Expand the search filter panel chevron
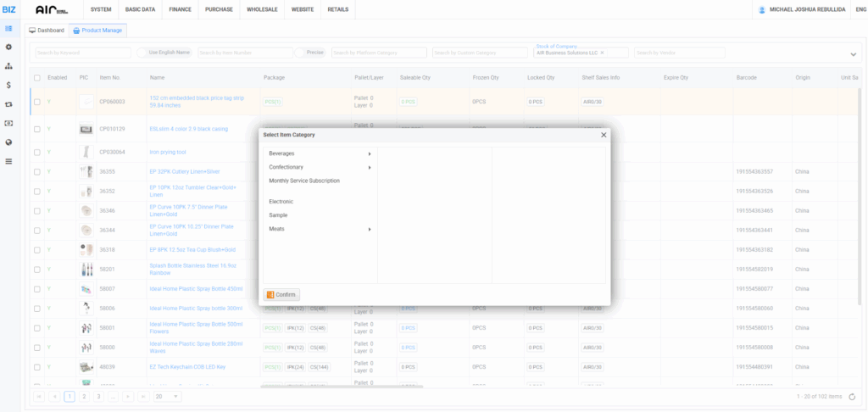The height and width of the screenshot is (412, 868). [x=853, y=54]
